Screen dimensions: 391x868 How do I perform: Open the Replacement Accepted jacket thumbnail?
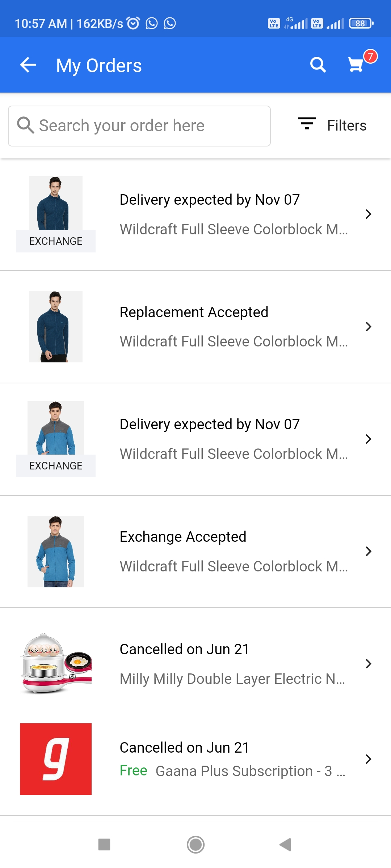[56, 327]
